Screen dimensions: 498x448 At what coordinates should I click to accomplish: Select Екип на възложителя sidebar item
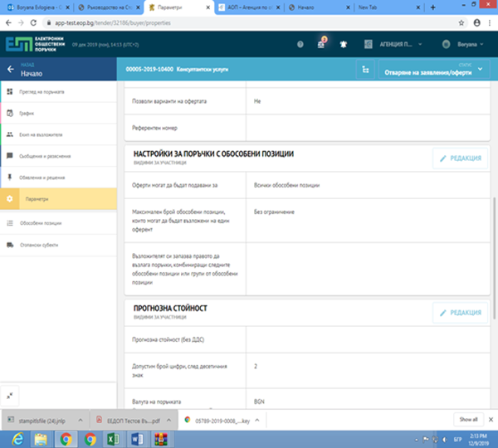click(x=46, y=134)
